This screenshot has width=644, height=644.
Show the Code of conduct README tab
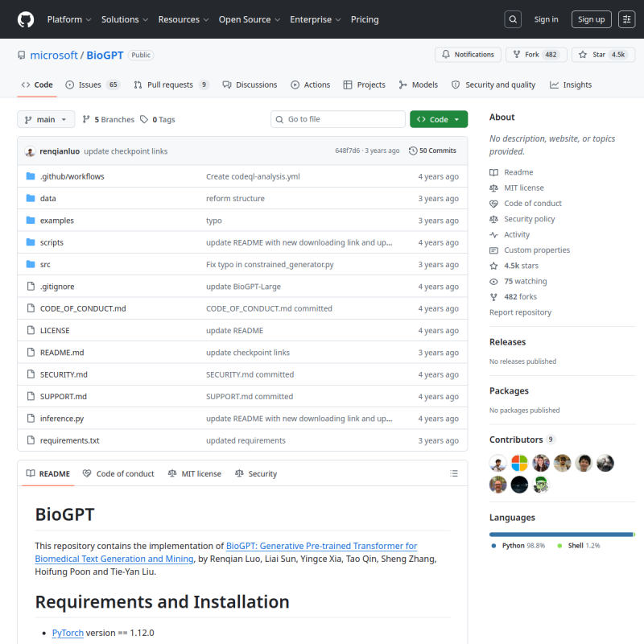118,473
